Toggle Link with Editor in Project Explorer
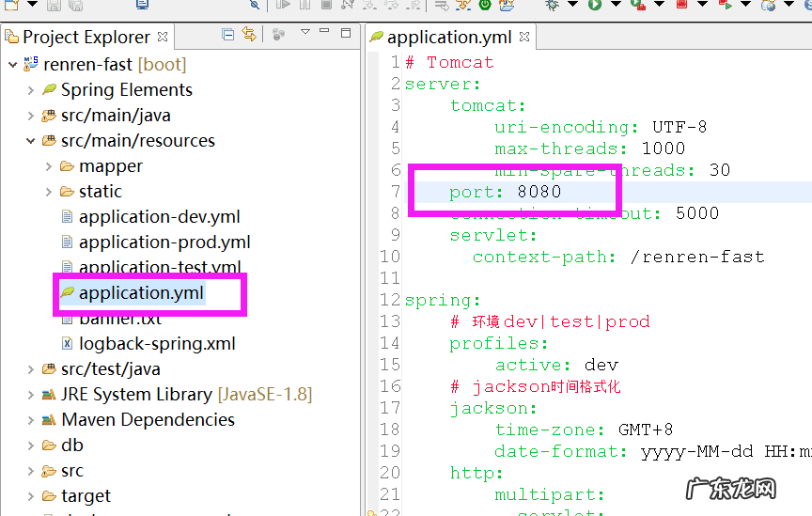Image resolution: width=812 pixels, height=516 pixels. coord(249,35)
